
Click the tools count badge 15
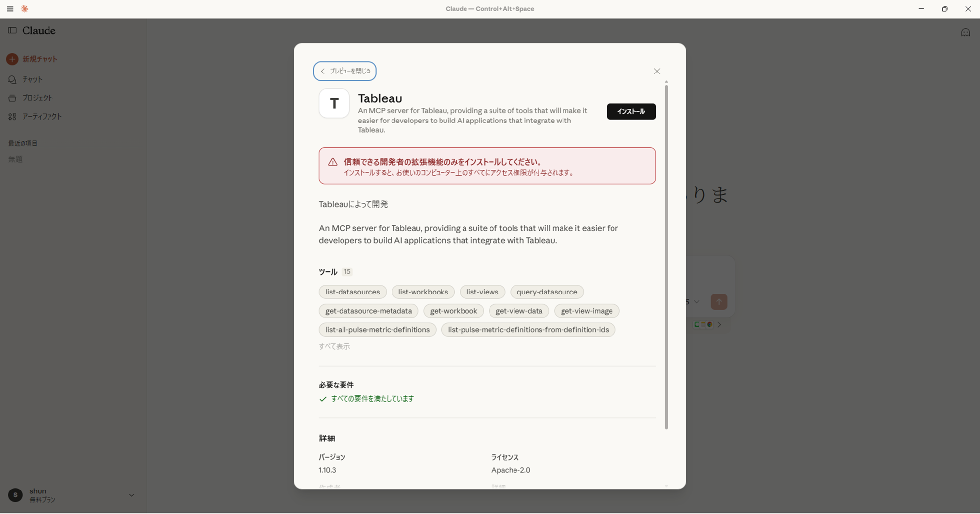[347, 271]
